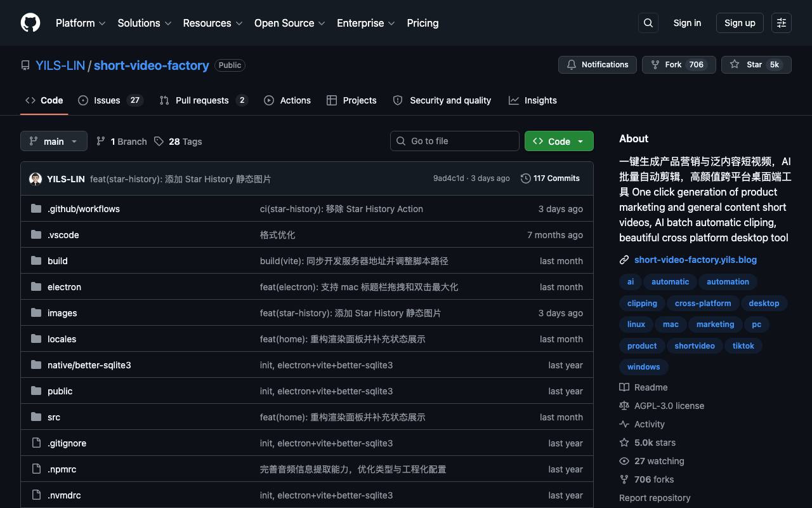This screenshot has width=812, height=508.
Task: Expand the Open Source menu
Action: pos(290,23)
